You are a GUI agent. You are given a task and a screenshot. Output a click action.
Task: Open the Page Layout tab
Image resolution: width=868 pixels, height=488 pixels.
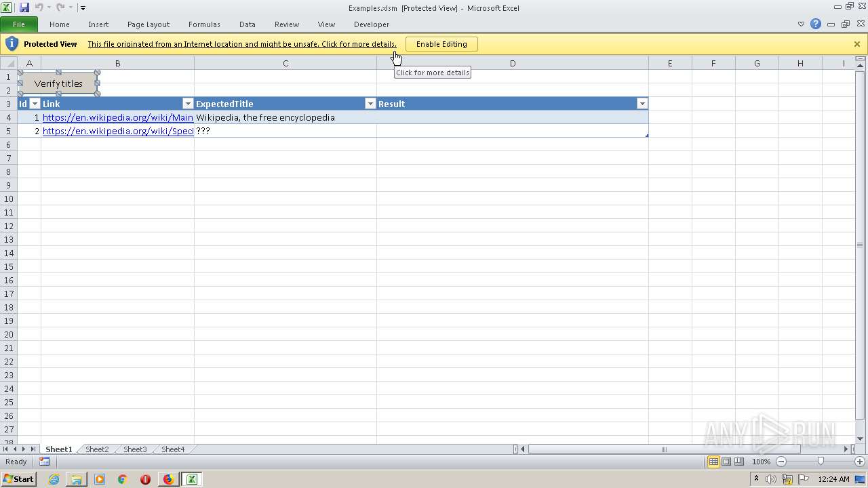(149, 24)
